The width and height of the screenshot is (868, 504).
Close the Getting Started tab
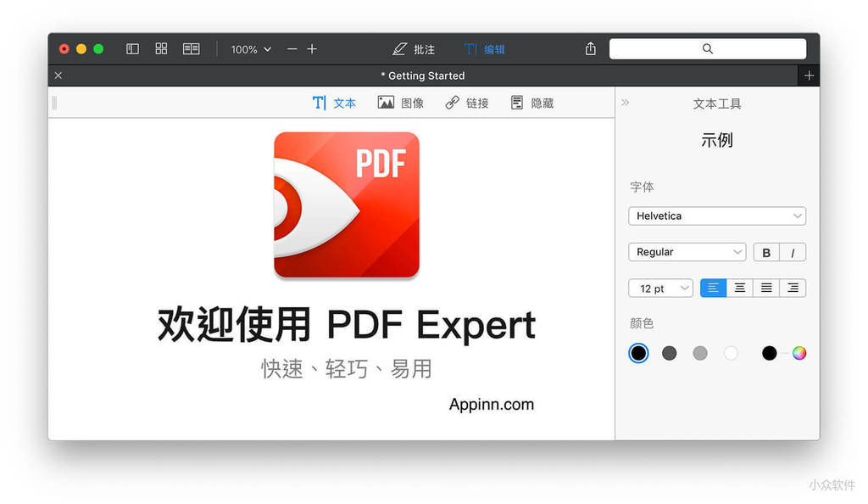[x=58, y=76]
